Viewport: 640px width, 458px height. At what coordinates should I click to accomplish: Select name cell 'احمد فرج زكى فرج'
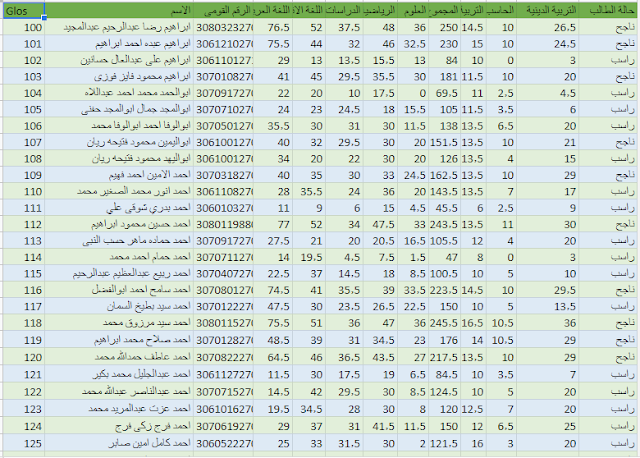(119, 426)
